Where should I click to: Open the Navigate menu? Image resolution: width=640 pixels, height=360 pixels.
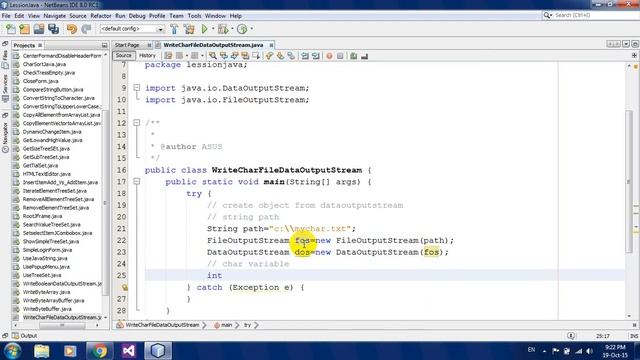(54, 16)
